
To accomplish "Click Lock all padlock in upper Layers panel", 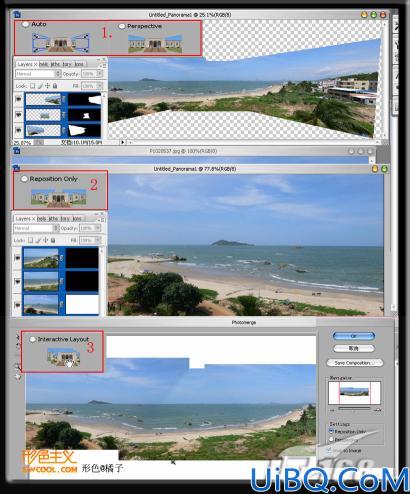I will tap(55, 86).
